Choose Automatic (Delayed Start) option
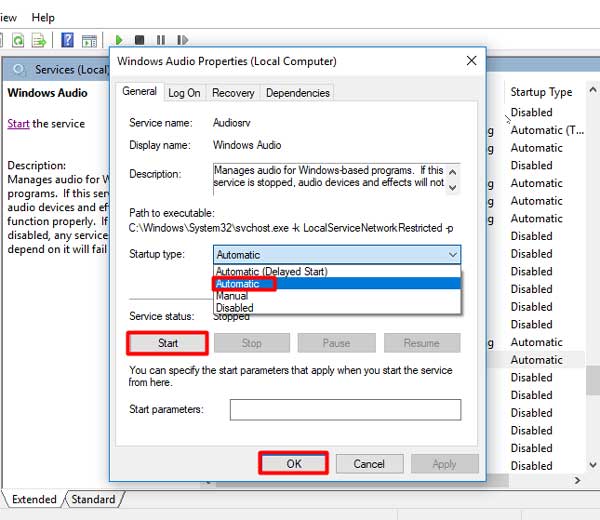Image resolution: width=600 pixels, height=520 pixels. [x=337, y=271]
